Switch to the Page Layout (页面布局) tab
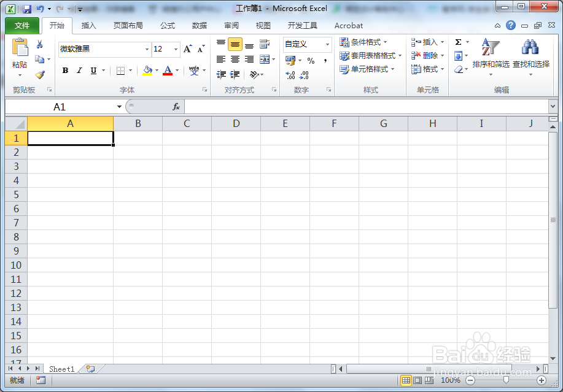The image size is (563, 392). coord(128,26)
